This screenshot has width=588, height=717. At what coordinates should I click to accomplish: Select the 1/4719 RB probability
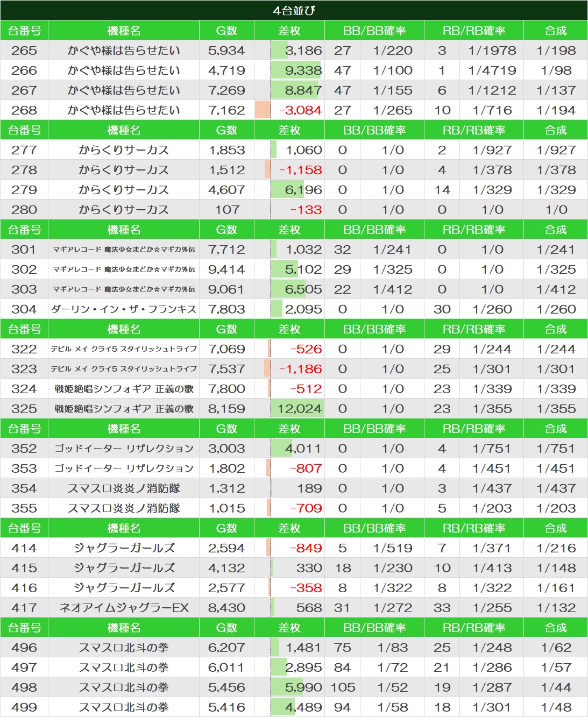492,70
